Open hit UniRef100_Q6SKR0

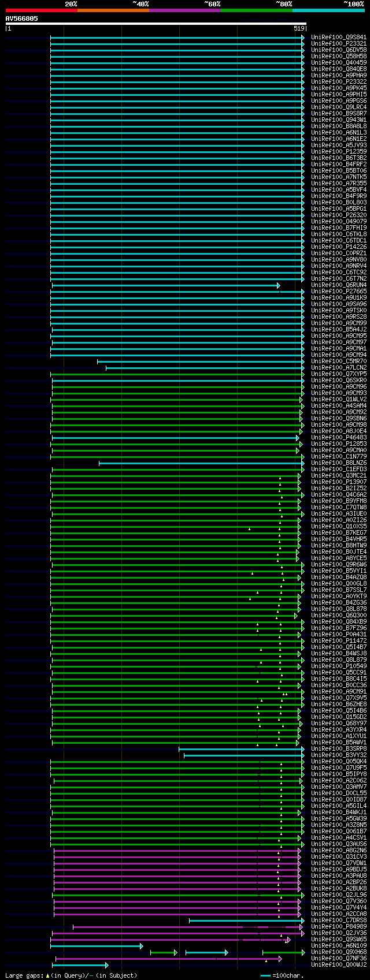pyautogui.click(x=339, y=381)
